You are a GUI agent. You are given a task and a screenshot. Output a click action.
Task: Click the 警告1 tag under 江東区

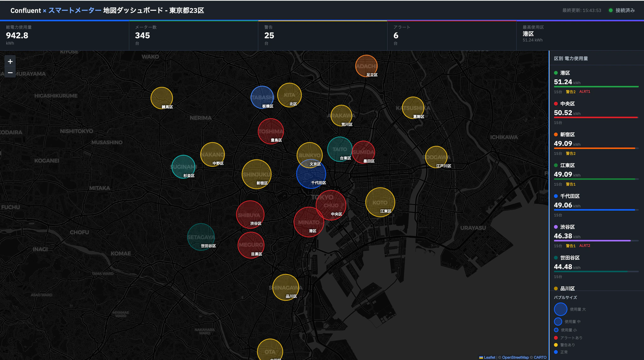(x=570, y=184)
